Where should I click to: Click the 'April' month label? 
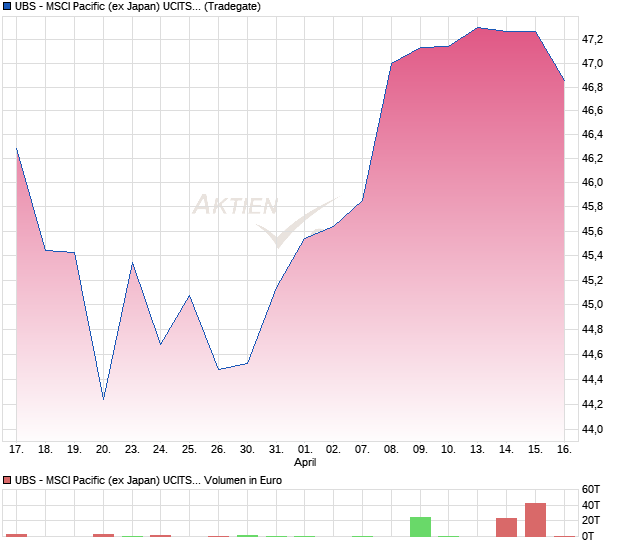[305, 462]
